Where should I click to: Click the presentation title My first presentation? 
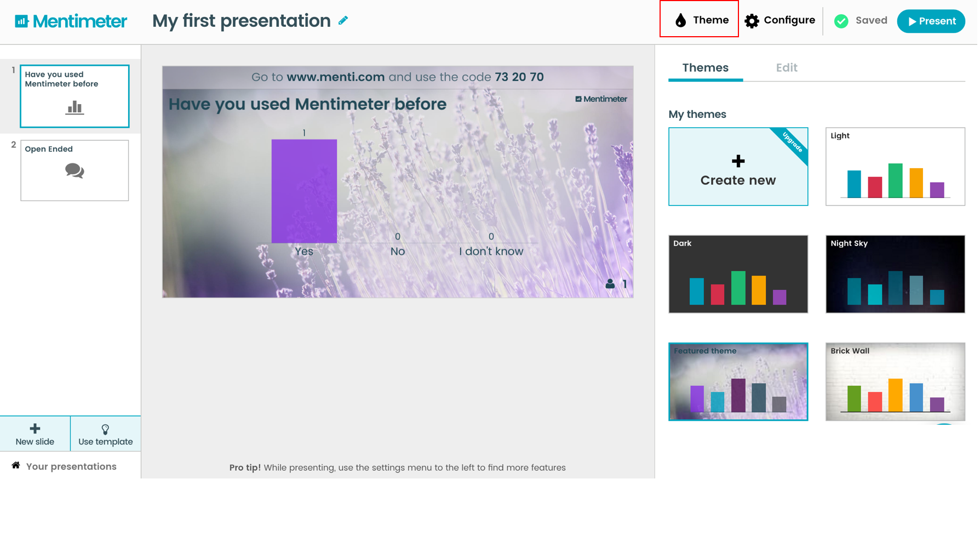click(242, 21)
